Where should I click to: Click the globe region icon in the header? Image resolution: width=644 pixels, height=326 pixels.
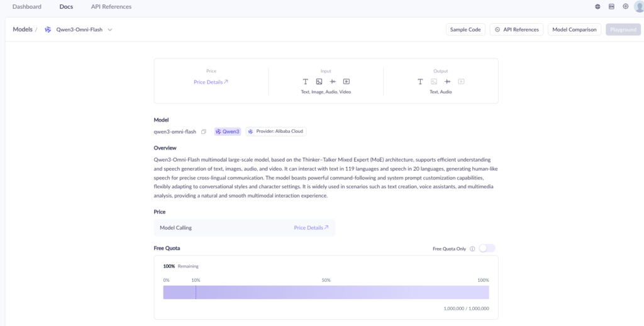[597, 6]
